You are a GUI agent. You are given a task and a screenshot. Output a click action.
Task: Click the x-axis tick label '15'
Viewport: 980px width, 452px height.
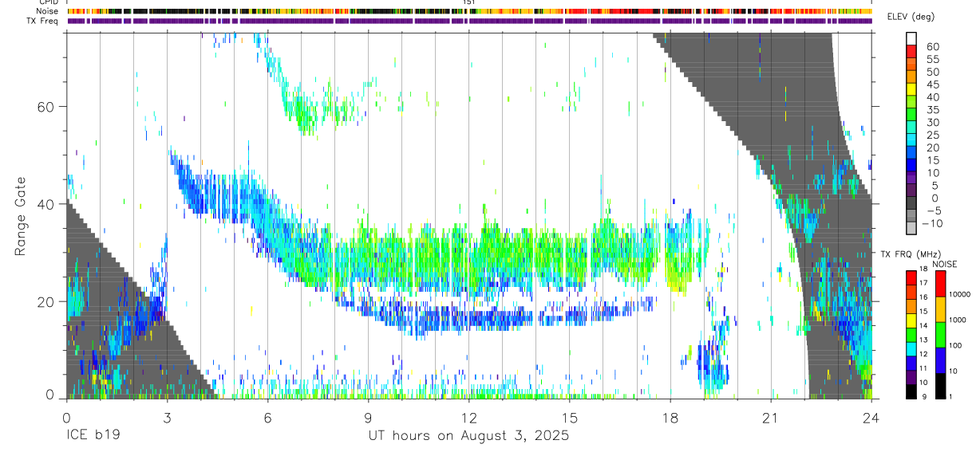(x=569, y=418)
